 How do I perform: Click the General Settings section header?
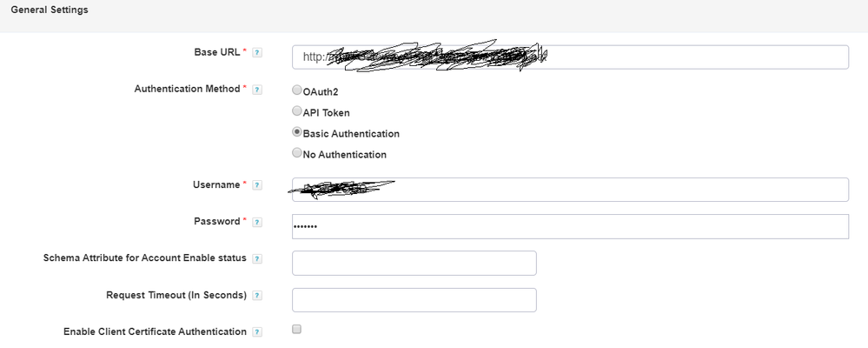click(49, 10)
